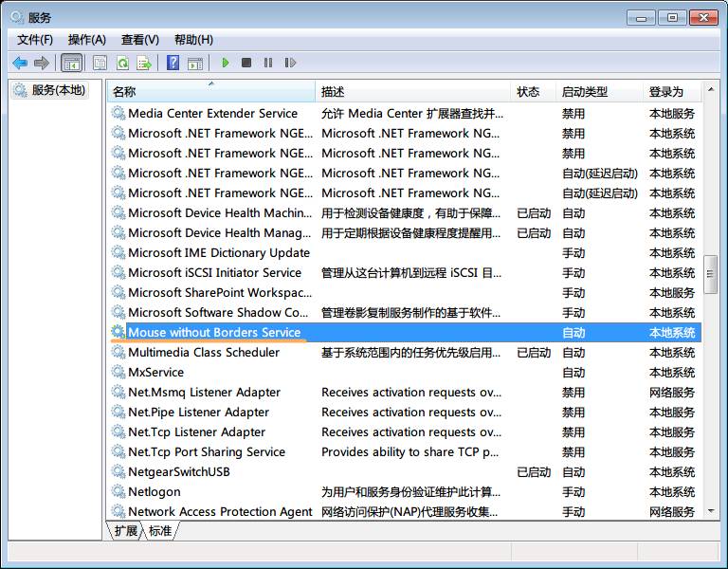Switch to the 标准 tab
Image resolution: width=728 pixels, height=569 pixels.
point(160,530)
